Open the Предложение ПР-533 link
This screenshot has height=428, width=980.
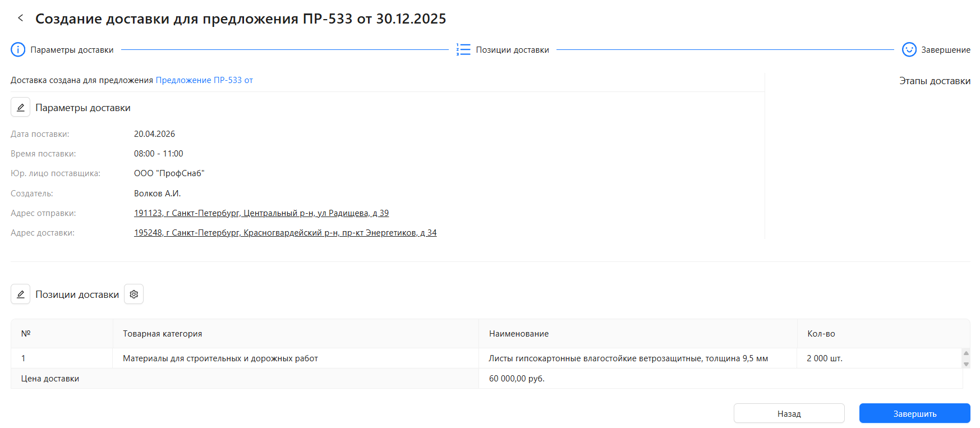tap(204, 80)
